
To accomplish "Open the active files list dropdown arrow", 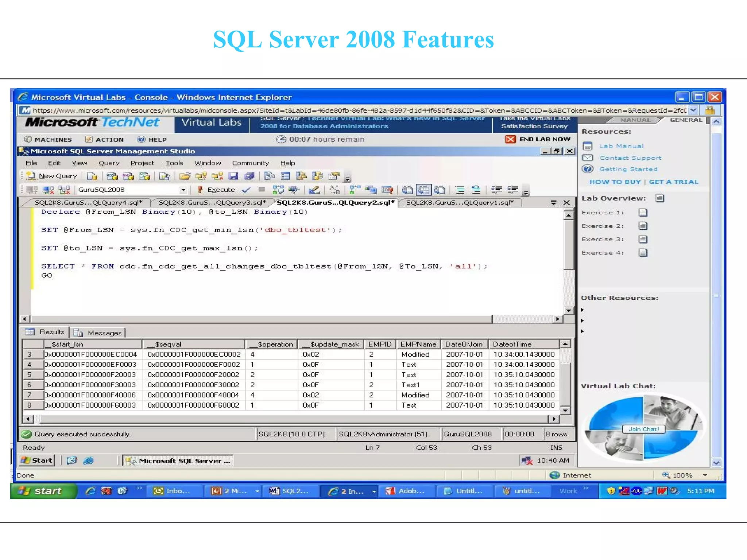I will point(553,202).
